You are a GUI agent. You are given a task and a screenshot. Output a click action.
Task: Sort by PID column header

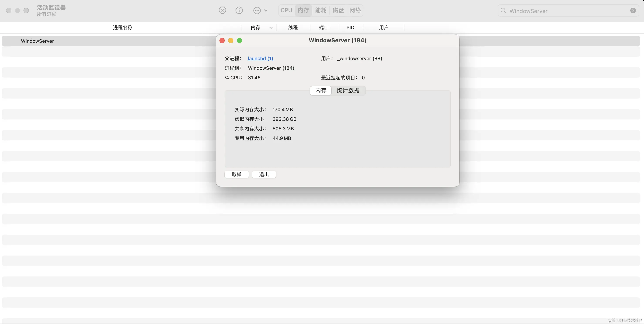point(350,27)
